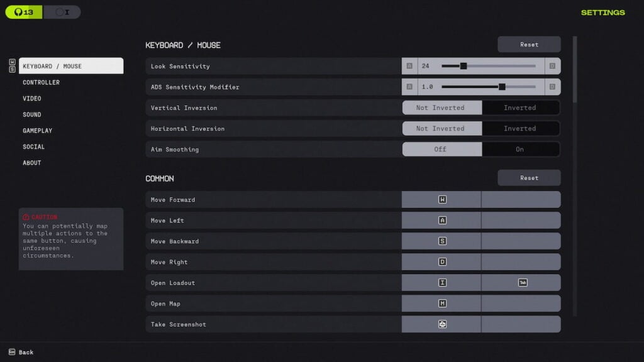Screen dimensions: 644x362
Task: Click the Take Screenshot primary key icon
Action: 442,324
